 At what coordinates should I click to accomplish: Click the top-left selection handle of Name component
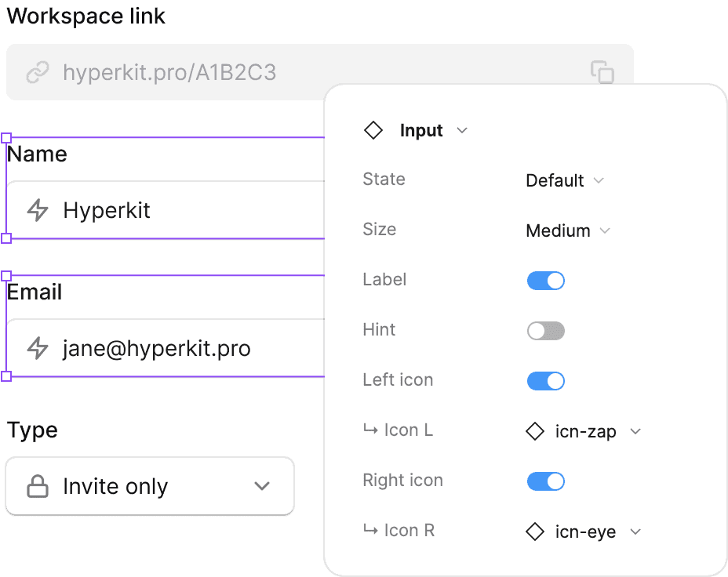6,138
